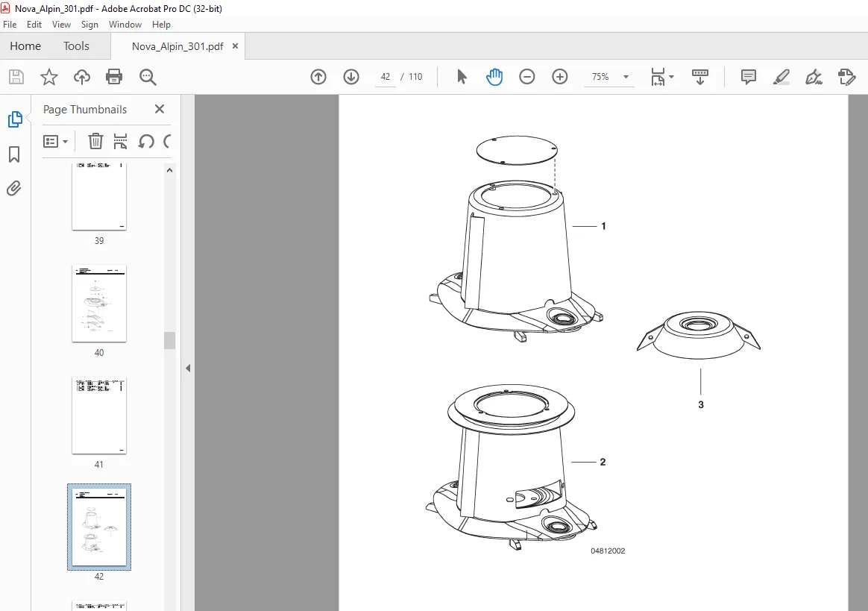Screen dimensions: 868x611
Task: Delete selected page thumbnail with trash icon
Action: (x=95, y=141)
